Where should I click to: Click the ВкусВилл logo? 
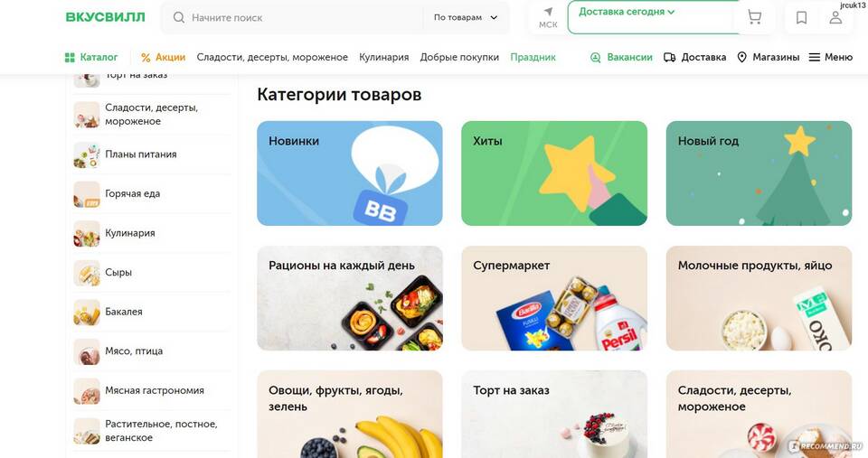point(105,17)
